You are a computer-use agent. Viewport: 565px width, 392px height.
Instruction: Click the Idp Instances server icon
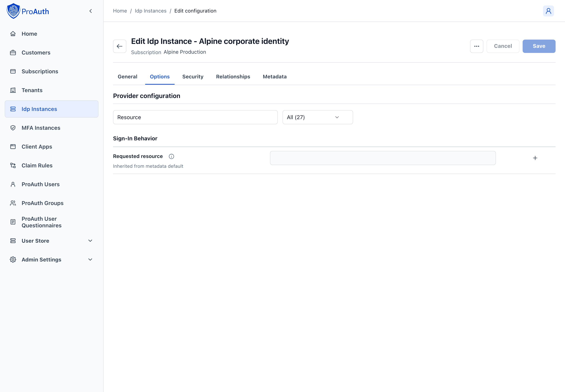pos(13,109)
